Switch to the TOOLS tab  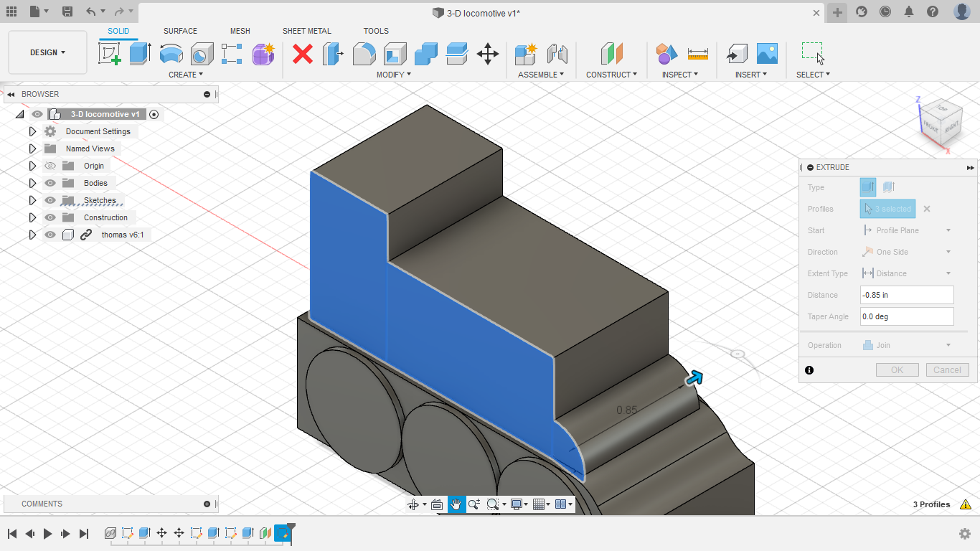coord(376,31)
